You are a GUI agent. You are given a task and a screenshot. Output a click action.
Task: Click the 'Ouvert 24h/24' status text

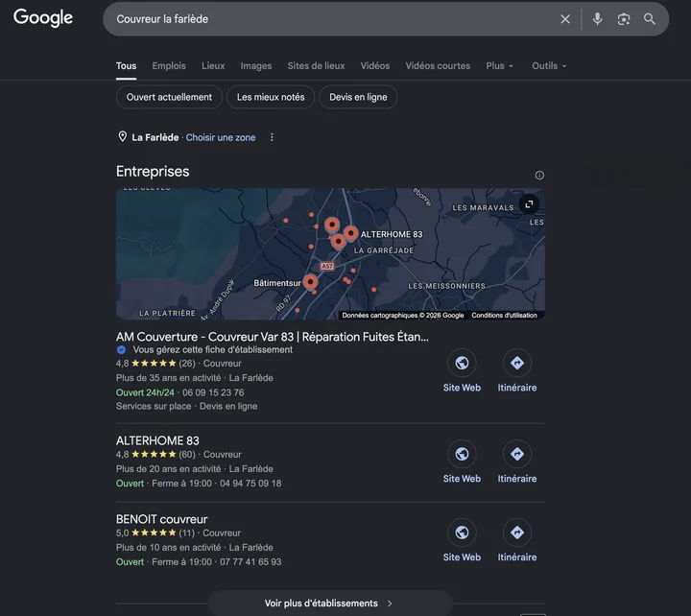(x=145, y=392)
